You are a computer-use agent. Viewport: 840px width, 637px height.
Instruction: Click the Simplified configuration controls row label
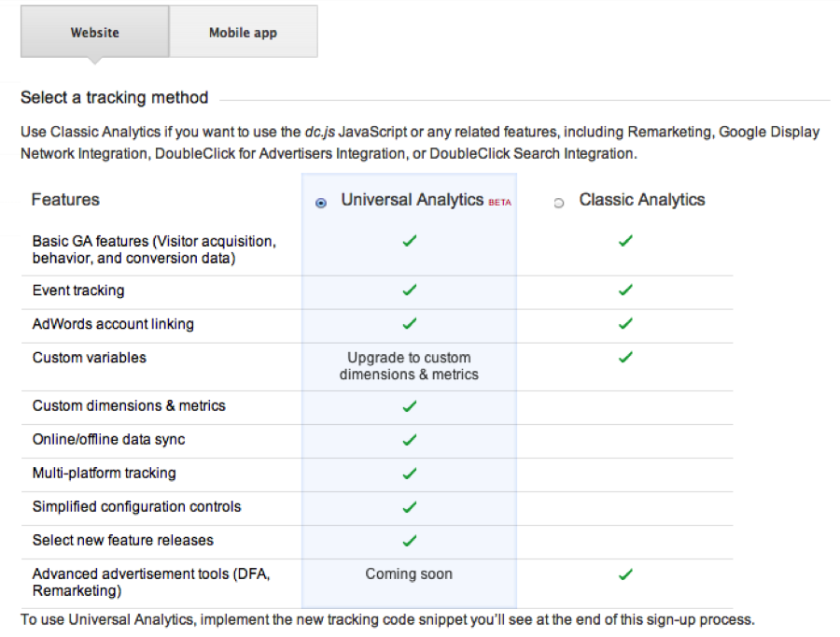click(136, 506)
